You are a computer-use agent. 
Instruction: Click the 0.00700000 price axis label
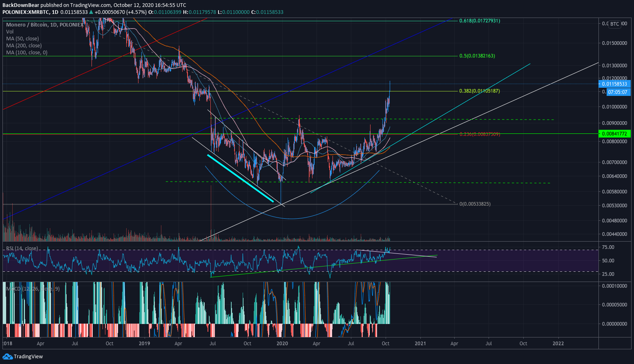[x=614, y=162]
